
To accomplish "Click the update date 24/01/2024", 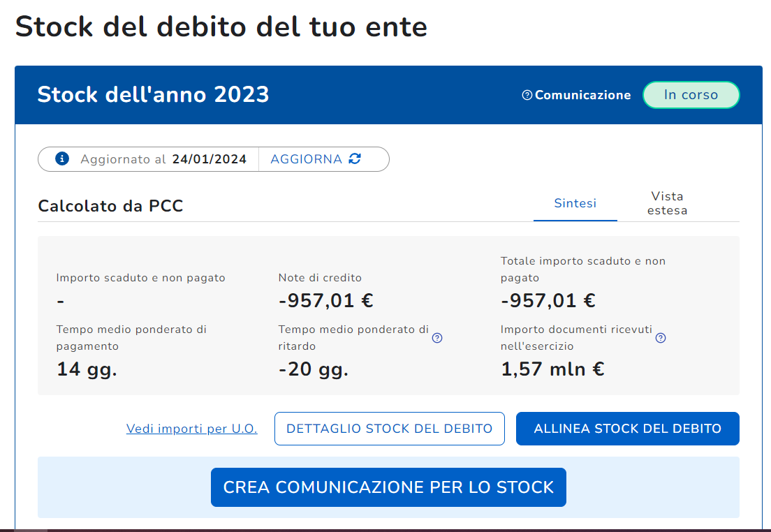I will point(210,159).
